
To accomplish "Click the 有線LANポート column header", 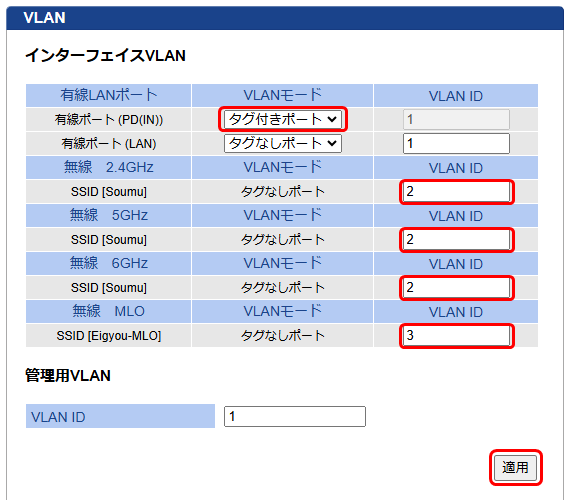I will click(108, 95).
